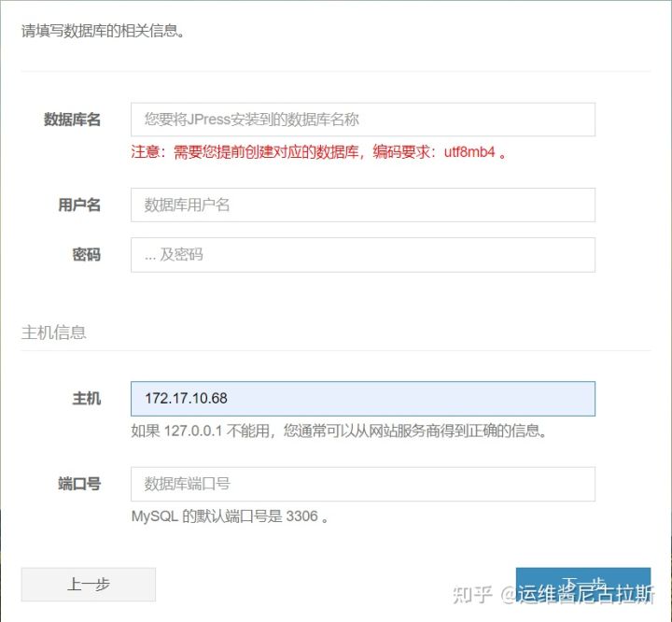This screenshot has width=672, height=622.
Task: Click the 端口号 field label
Action: tap(78, 484)
